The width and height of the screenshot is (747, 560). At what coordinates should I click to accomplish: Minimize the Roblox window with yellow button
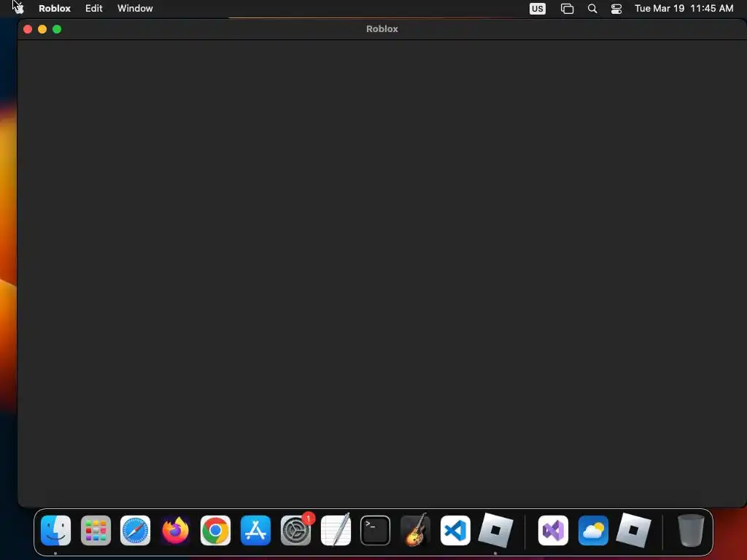(42, 29)
